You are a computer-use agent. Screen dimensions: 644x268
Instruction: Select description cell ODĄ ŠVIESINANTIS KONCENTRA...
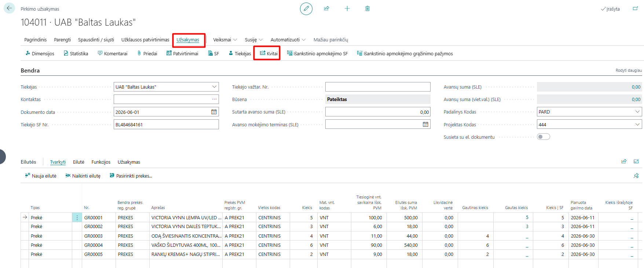tap(186, 236)
